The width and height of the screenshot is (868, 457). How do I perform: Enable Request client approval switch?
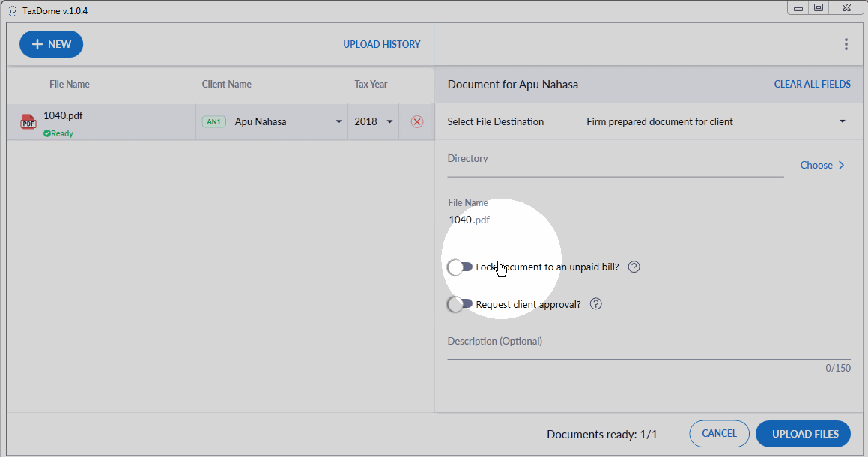pos(460,304)
